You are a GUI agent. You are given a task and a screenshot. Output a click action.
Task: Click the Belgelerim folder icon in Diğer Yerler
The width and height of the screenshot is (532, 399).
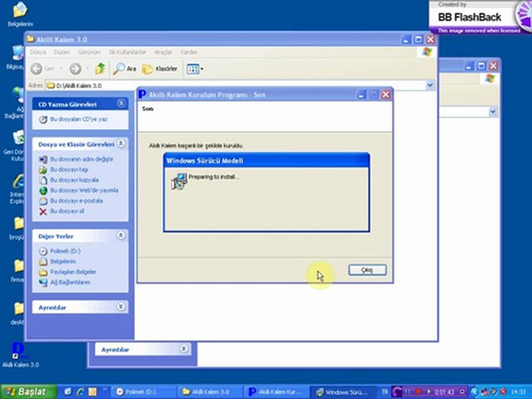[x=43, y=262]
